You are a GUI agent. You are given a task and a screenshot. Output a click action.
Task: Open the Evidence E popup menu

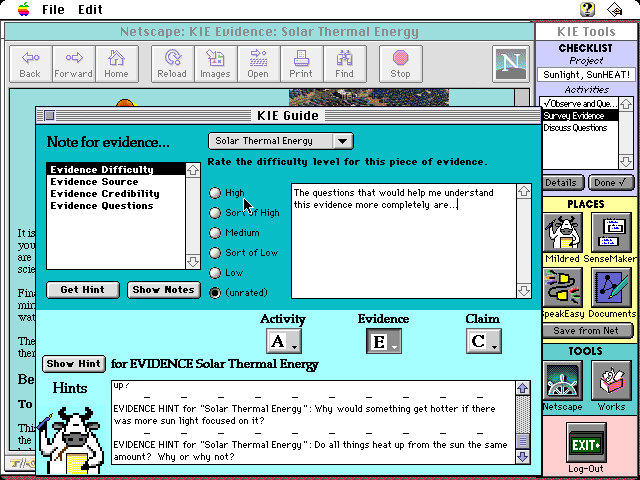tap(384, 341)
